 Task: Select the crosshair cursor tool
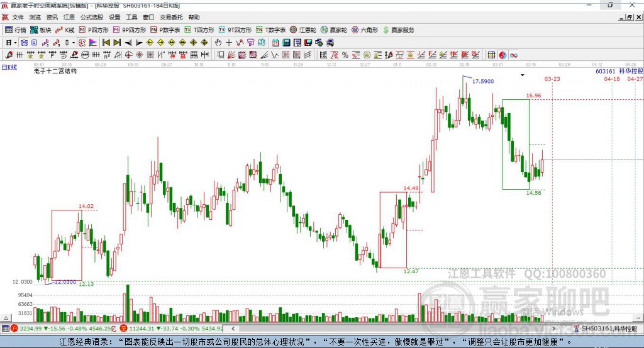[x=229, y=43]
